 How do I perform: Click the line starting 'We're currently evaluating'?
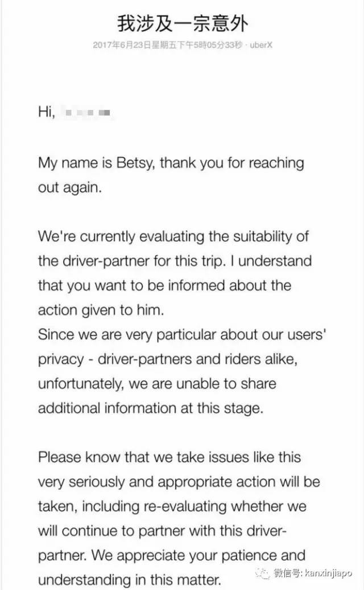point(173,236)
